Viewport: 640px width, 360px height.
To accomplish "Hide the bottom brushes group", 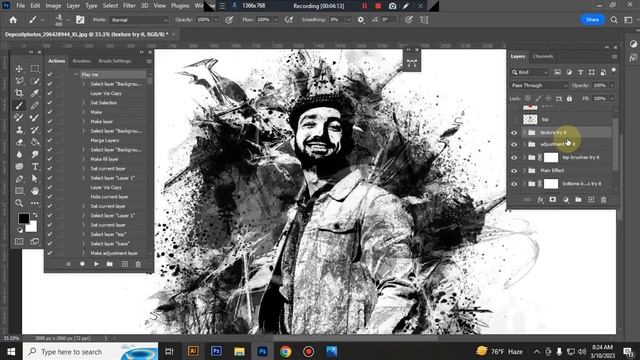I will 514,184.
